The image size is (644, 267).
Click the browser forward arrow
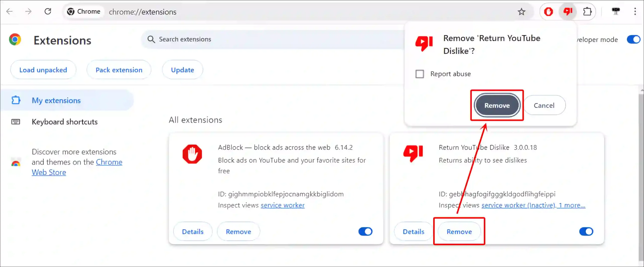pyautogui.click(x=28, y=11)
